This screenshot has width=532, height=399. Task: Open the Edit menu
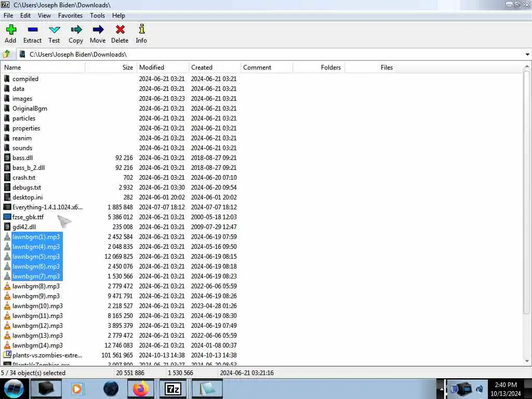pyautogui.click(x=25, y=16)
